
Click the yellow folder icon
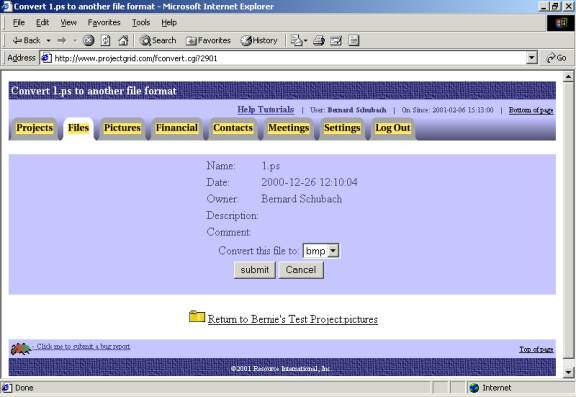[x=197, y=316]
